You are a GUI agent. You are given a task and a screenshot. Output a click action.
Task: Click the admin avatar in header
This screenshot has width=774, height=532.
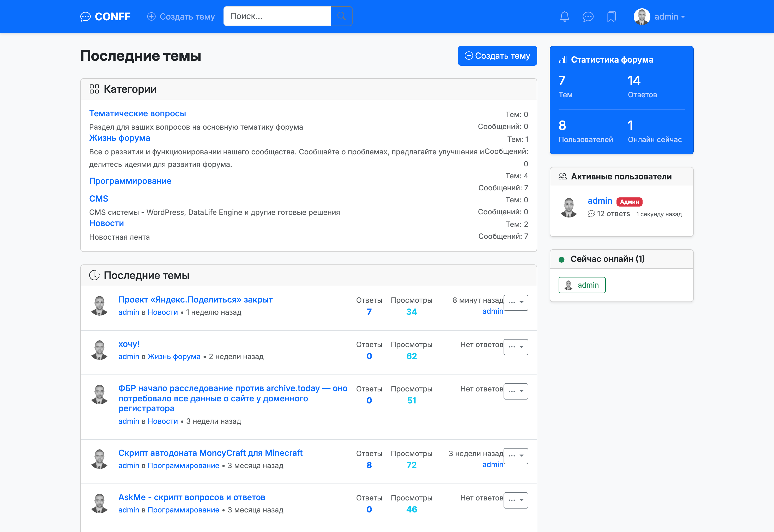click(642, 16)
